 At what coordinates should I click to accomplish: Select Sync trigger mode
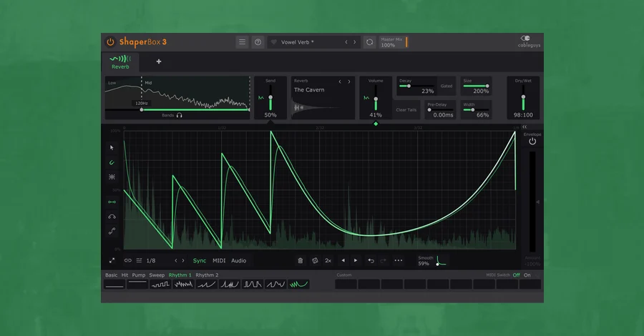200,260
